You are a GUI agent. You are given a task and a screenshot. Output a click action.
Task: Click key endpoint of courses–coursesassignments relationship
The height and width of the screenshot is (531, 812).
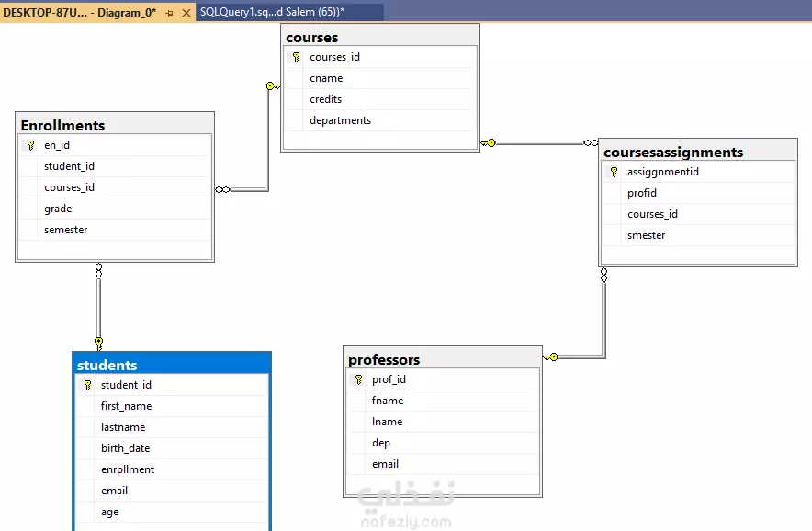pyautogui.click(x=489, y=143)
